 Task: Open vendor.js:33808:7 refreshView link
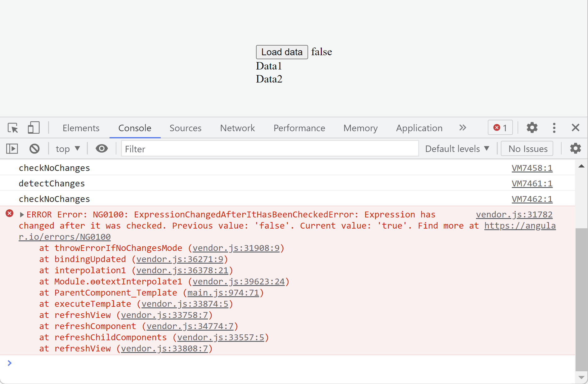point(164,348)
